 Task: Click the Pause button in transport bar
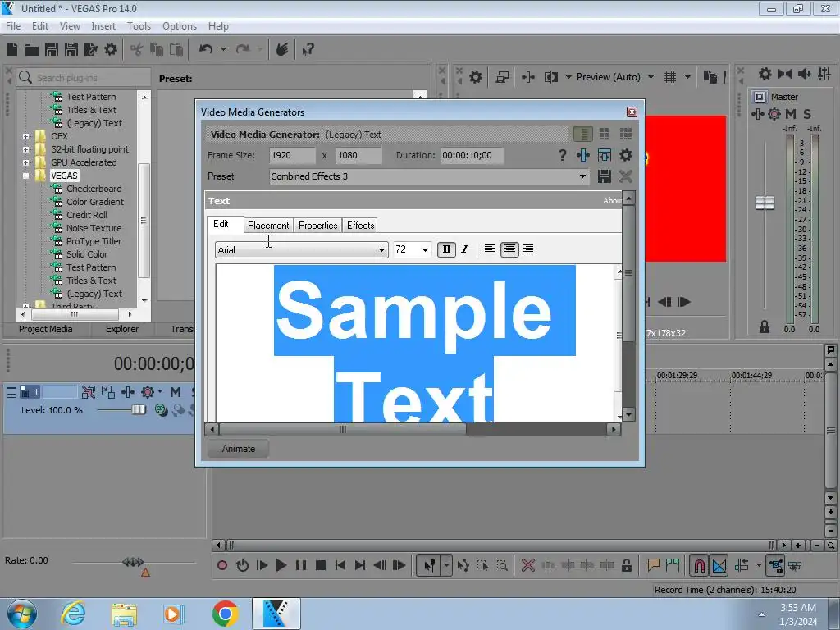pos(301,565)
